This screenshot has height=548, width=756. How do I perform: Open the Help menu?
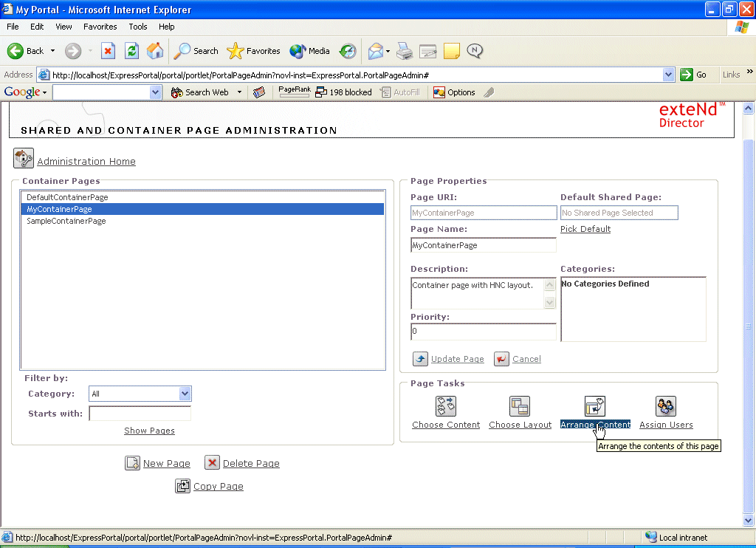166,27
